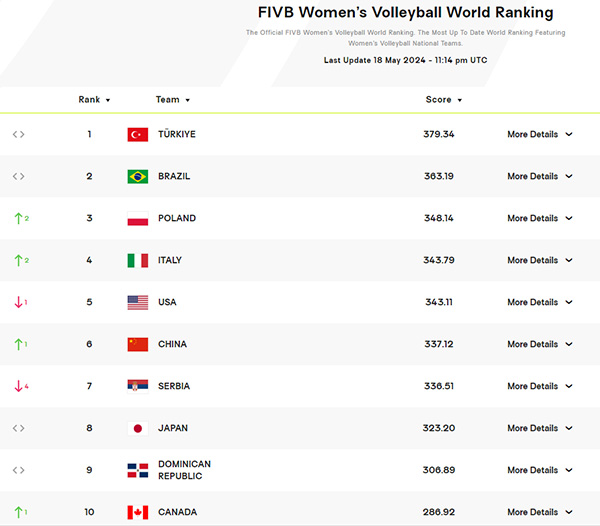Click the China flag icon
This screenshot has width=600, height=526.
138,344
